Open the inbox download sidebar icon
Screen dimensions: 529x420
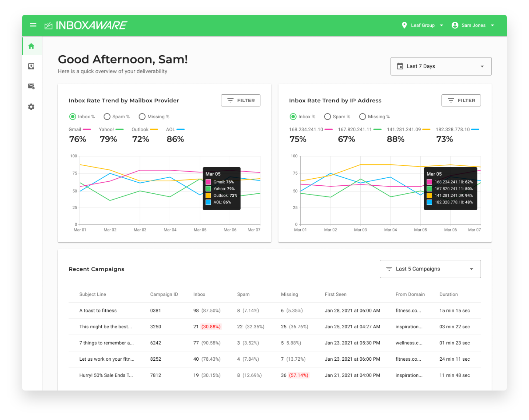pos(31,66)
